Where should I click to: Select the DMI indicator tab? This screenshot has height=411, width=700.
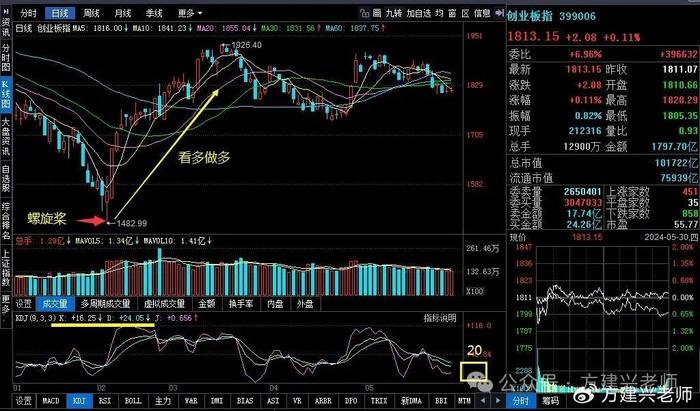click(x=217, y=401)
